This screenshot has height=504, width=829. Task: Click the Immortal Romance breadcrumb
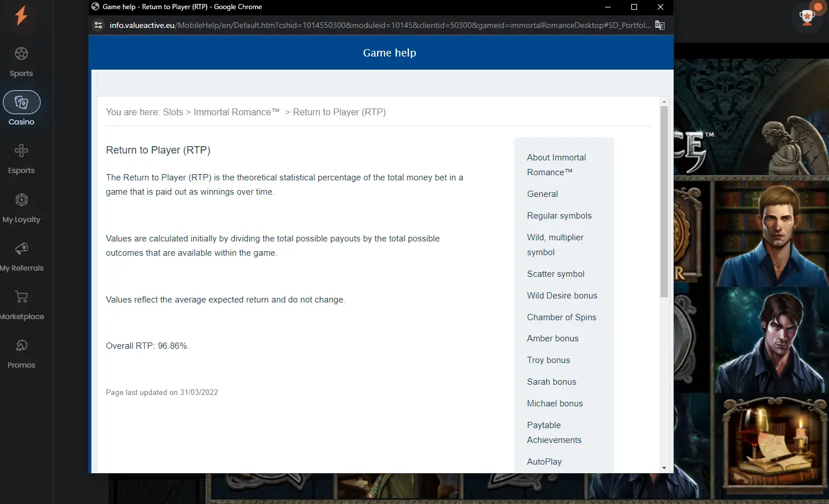click(237, 112)
